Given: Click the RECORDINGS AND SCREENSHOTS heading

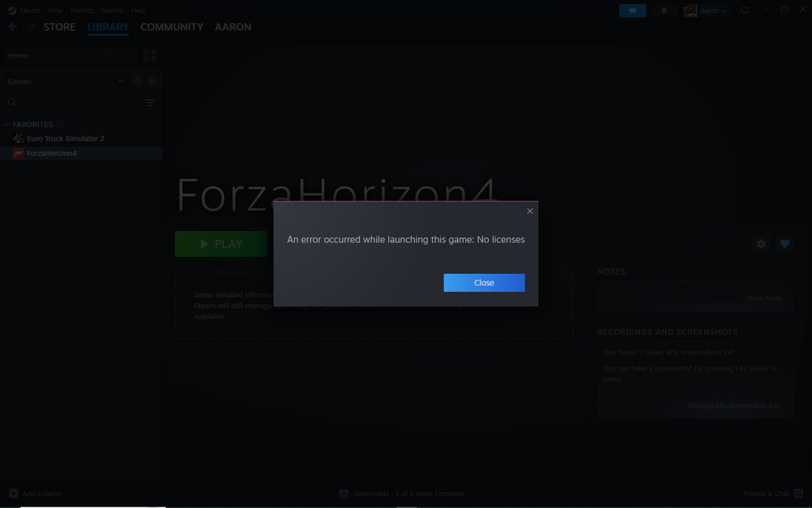Looking at the screenshot, I should click(667, 332).
